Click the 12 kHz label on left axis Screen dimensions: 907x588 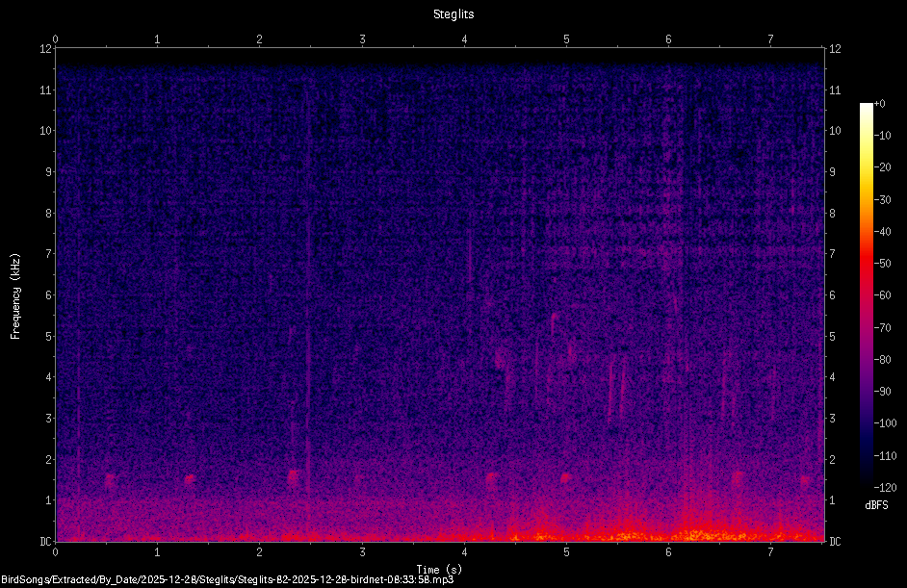coord(45,48)
